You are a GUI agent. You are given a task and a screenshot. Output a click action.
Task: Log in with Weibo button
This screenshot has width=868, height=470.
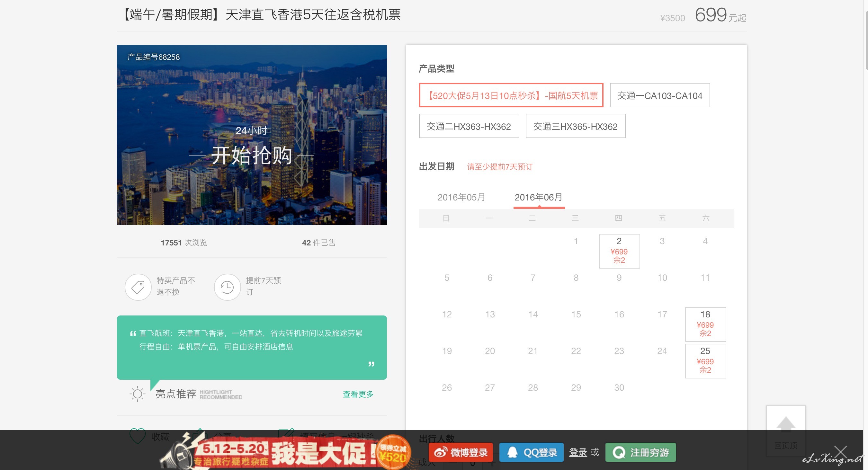click(461, 452)
